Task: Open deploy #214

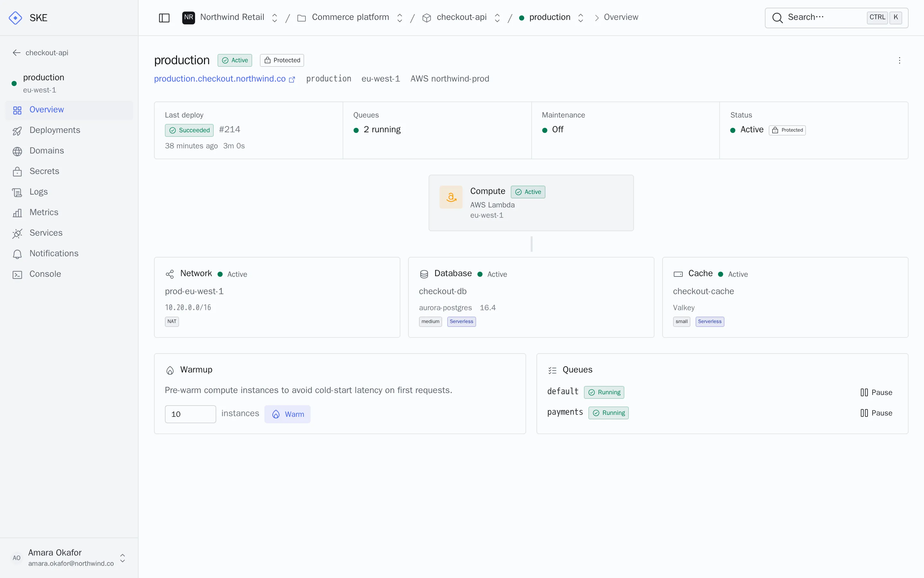Action: tap(229, 130)
